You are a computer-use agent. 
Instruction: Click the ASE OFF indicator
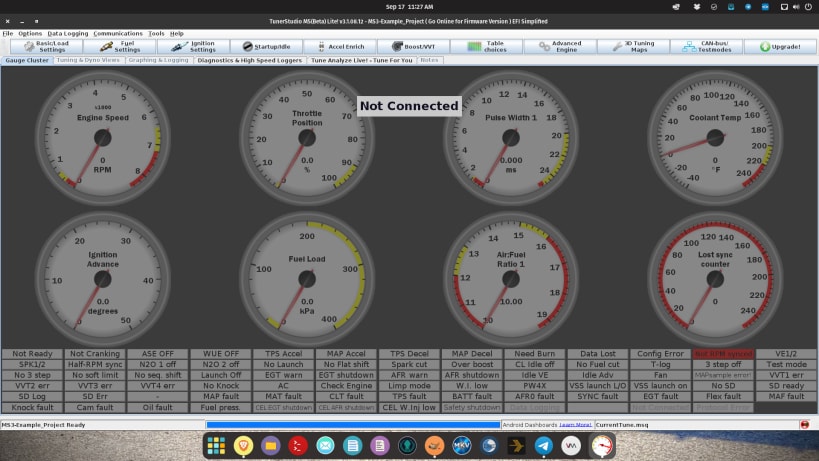pos(158,354)
